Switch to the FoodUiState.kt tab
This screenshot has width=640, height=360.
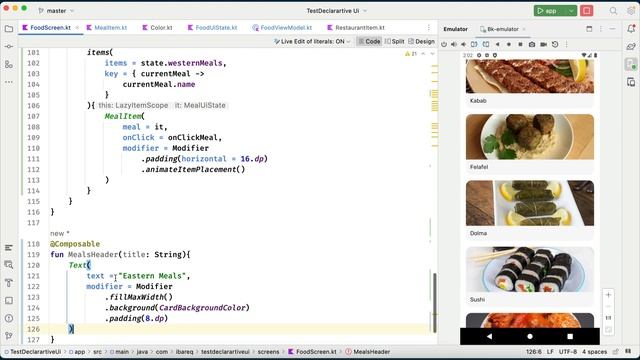pyautogui.click(x=212, y=28)
